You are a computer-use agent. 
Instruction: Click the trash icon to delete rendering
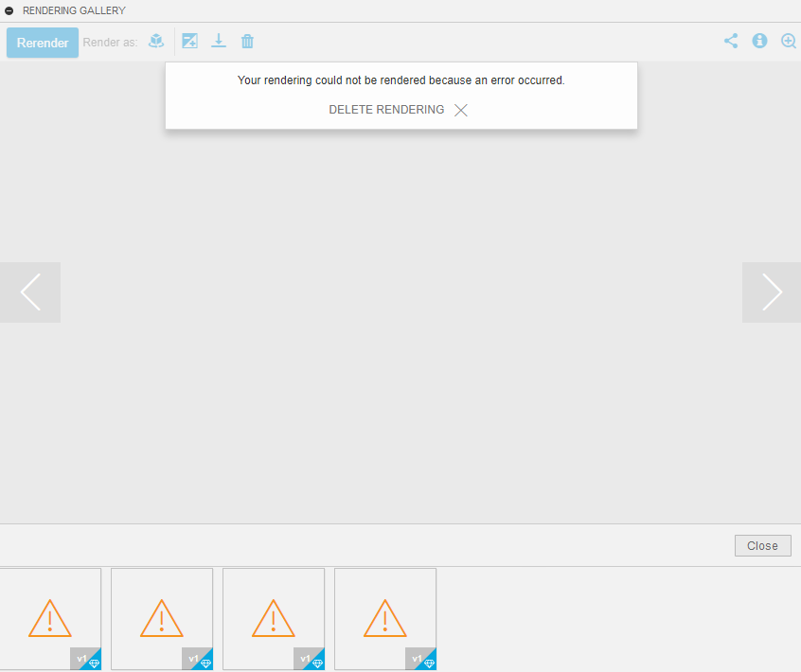pyautogui.click(x=247, y=41)
